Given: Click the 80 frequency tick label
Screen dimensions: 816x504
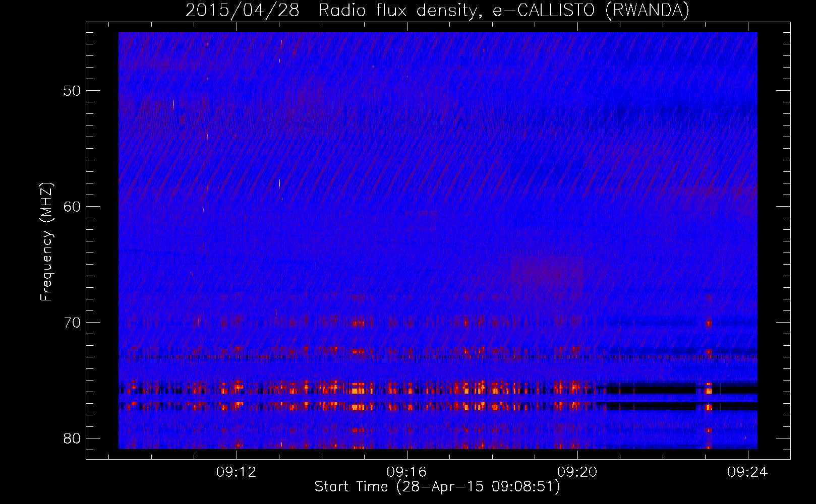Looking at the screenshot, I should pos(73,438).
